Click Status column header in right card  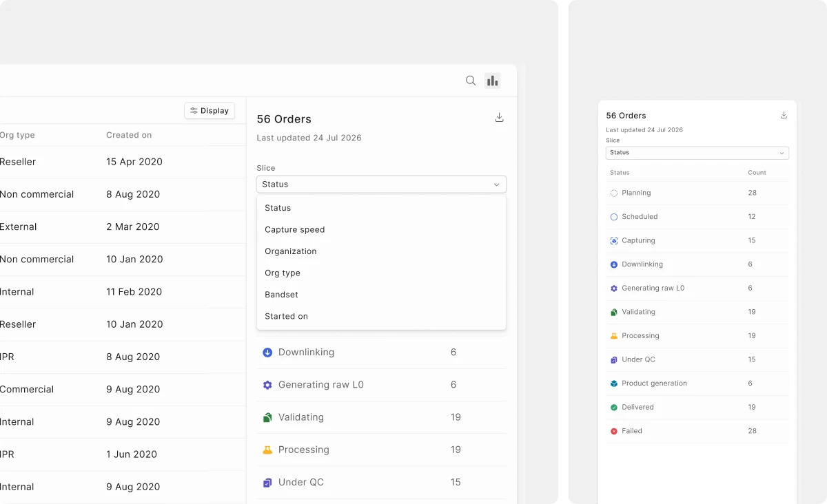[x=620, y=173]
